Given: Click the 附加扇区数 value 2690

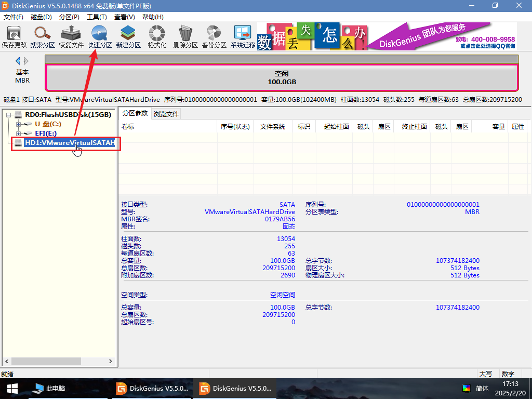Looking at the screenshot, I should pos(288,275).
